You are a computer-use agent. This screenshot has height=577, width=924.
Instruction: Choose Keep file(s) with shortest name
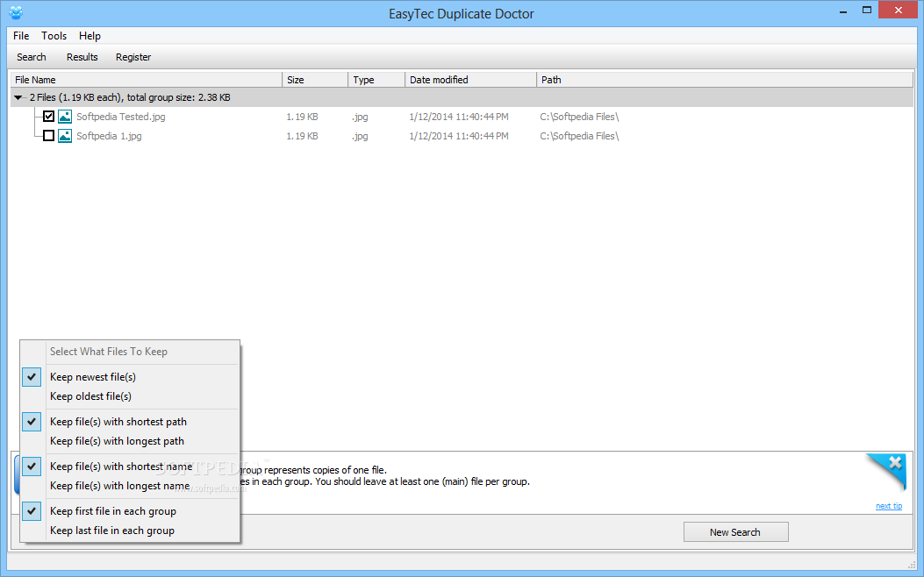[x=130, y=467]
